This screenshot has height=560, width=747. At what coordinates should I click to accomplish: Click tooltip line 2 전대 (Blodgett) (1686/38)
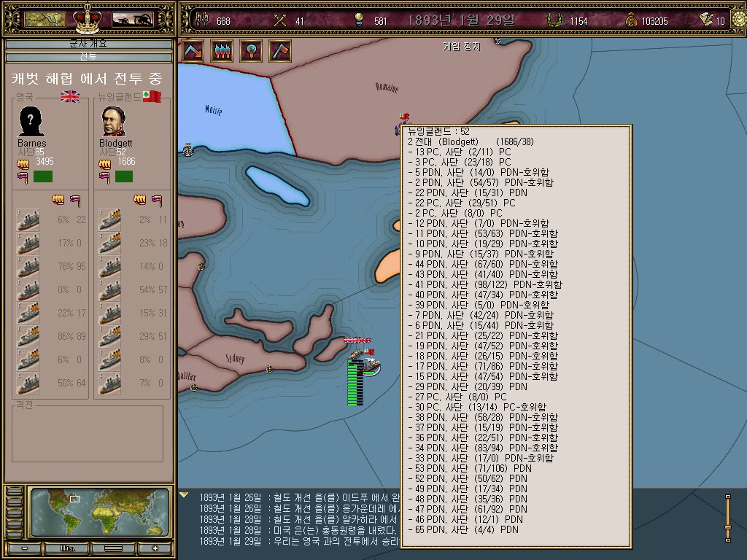click(x=471, y=141)
